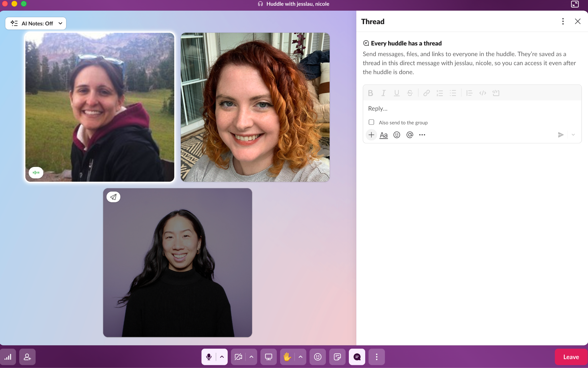Image resolution: width=588 pixels, height=368 pixels.
Task: Click the Reply... message field
Action: tap(472, 109)
